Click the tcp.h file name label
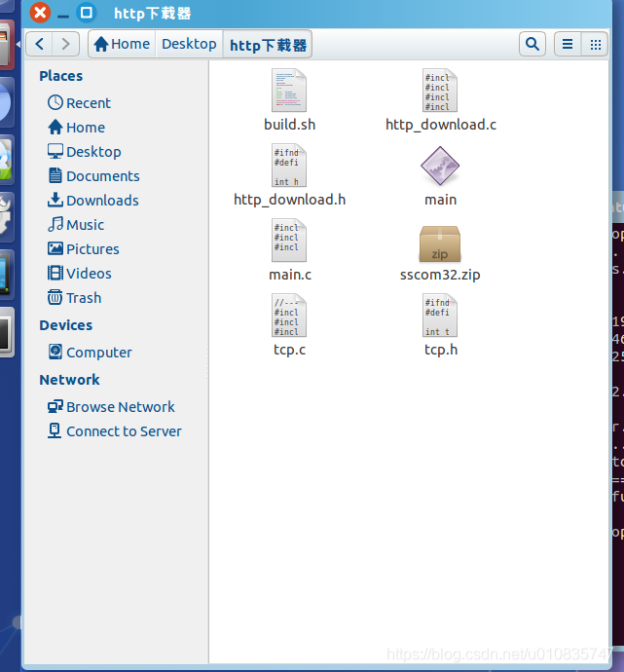624x672 pixels. pyautogui.click(x=441, y=350)
